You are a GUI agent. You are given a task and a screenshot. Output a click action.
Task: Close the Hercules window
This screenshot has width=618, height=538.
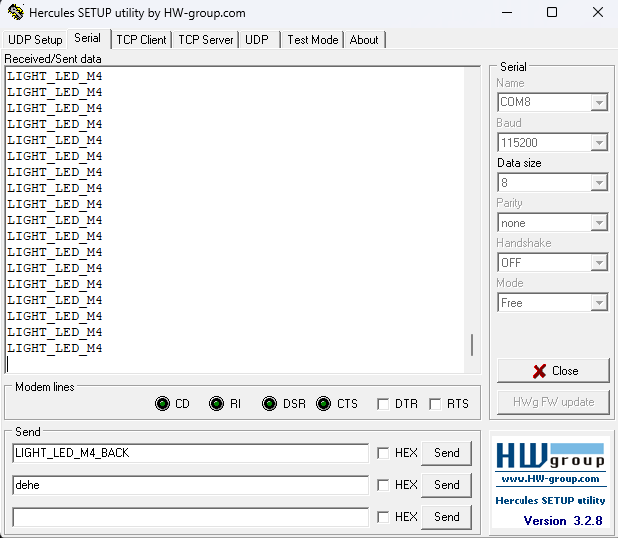point(598,13)
